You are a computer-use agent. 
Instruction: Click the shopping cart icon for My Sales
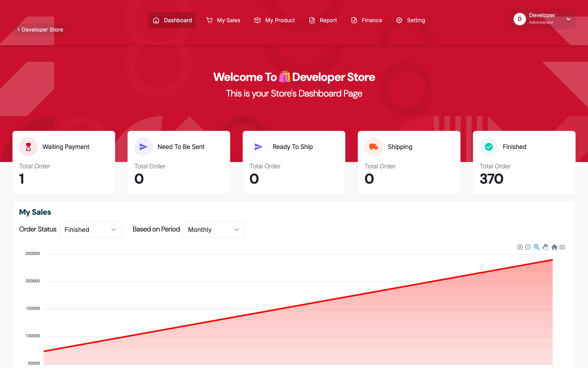(209, 20)
